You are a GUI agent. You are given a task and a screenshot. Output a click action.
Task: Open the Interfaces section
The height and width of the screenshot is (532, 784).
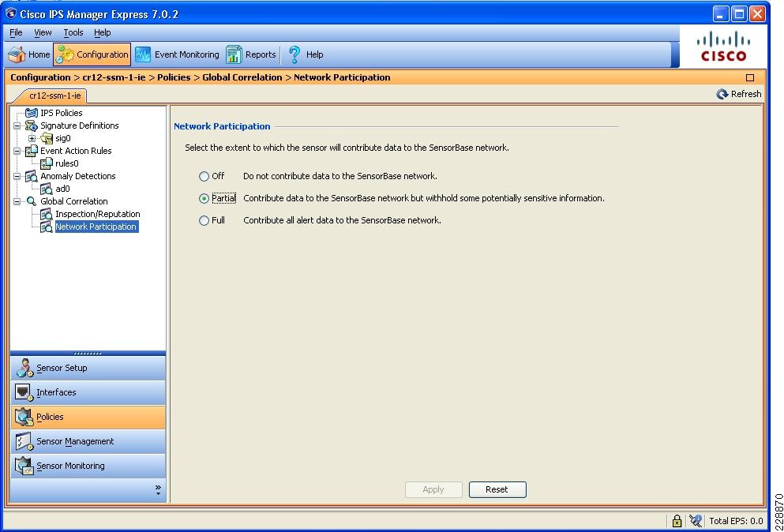[x=88, y=392]
